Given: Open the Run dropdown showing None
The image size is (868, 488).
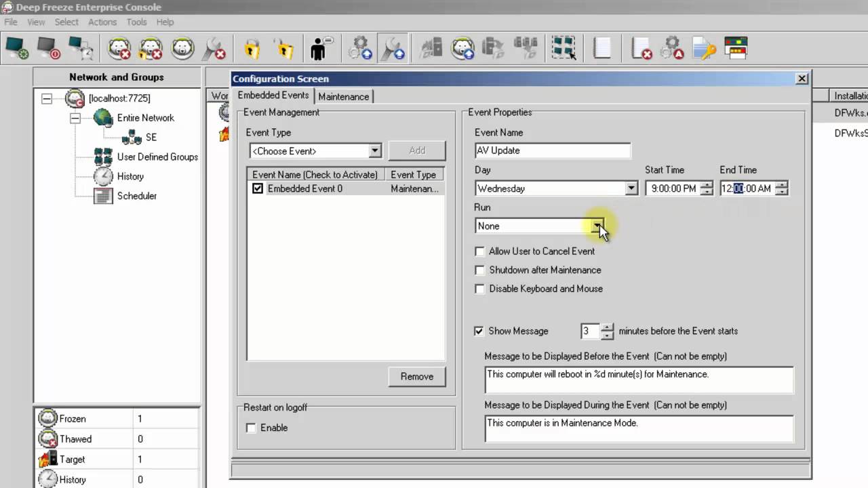Looking at the screenshot, I should point(597,226).
